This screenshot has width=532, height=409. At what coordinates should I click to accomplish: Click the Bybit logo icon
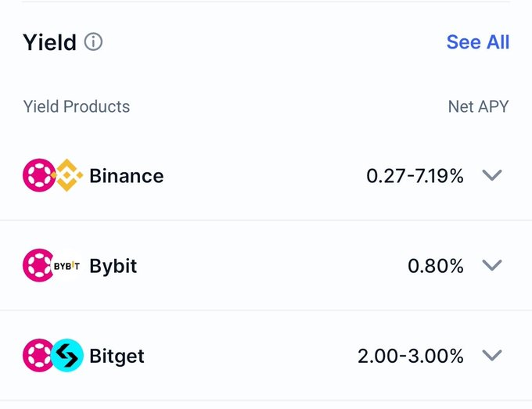tap(67, 266)
